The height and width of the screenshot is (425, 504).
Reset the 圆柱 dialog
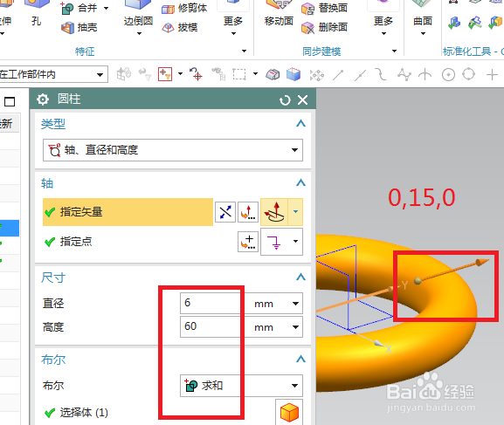click(x=285, y=100)
